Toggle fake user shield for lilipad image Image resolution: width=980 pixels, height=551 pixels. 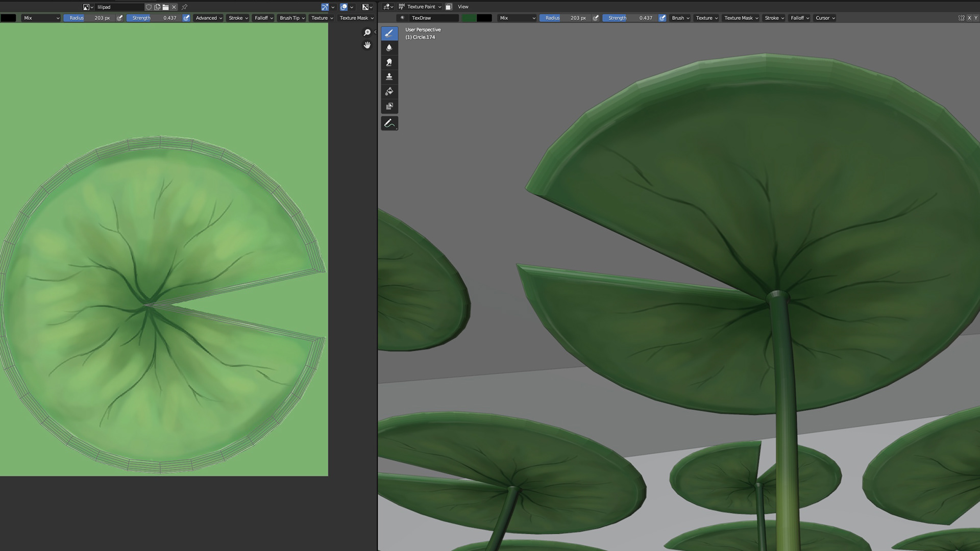(149, 7)
